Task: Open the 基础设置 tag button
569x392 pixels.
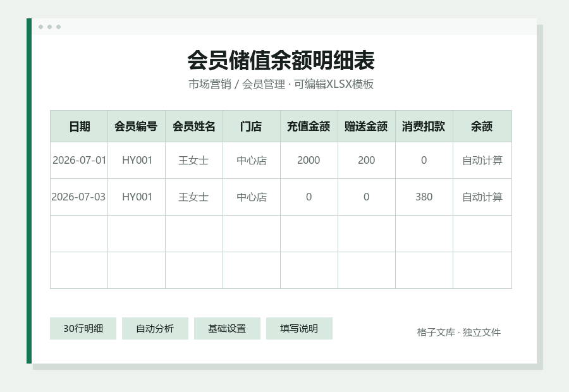Action: [227, 329]
